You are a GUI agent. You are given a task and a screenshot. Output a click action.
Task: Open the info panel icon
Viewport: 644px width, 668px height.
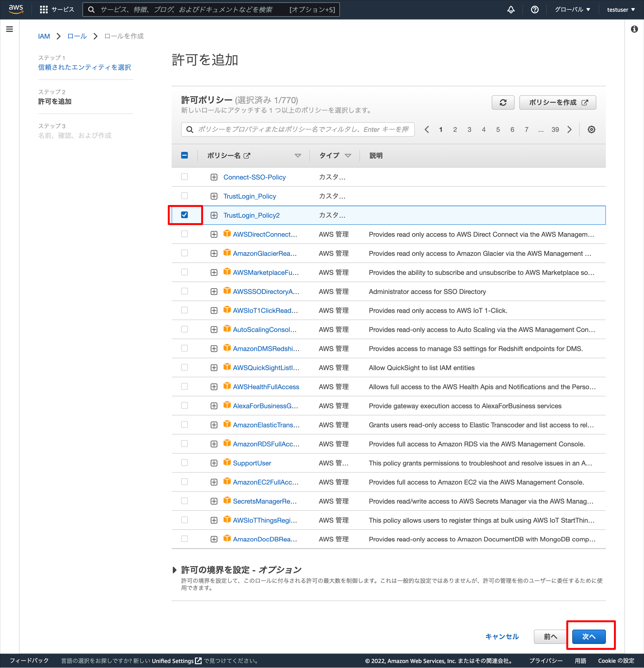(634, 29)
